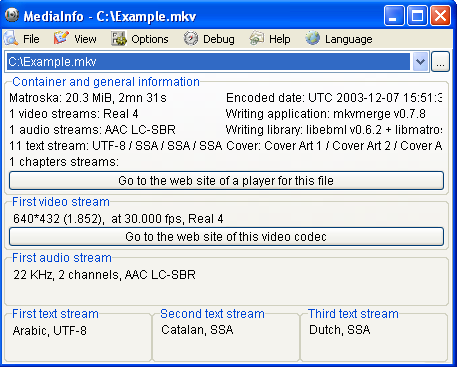This screenshot has width=457, height=383.
Task: Expand the file path dropdown arrow
Action: (x=420, y=62)
